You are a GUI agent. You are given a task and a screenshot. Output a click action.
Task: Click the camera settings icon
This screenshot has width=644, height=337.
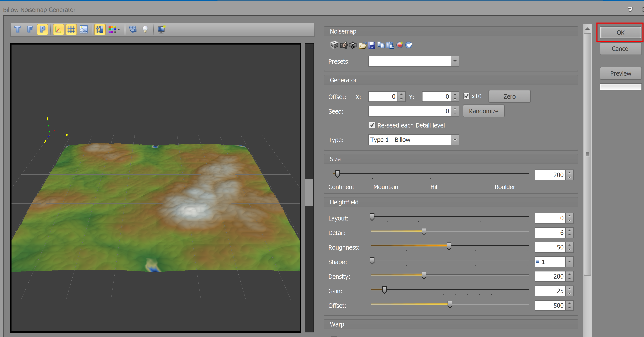point(133,29)
